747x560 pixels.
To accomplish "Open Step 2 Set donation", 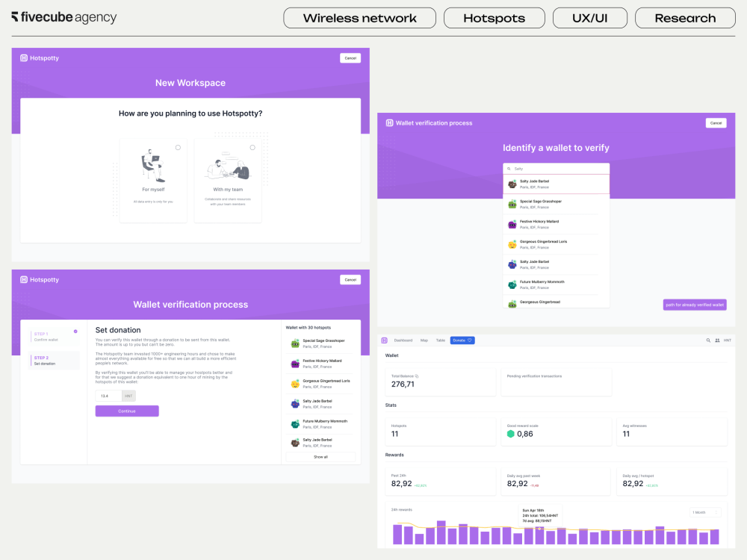I will tap(53, 361).
